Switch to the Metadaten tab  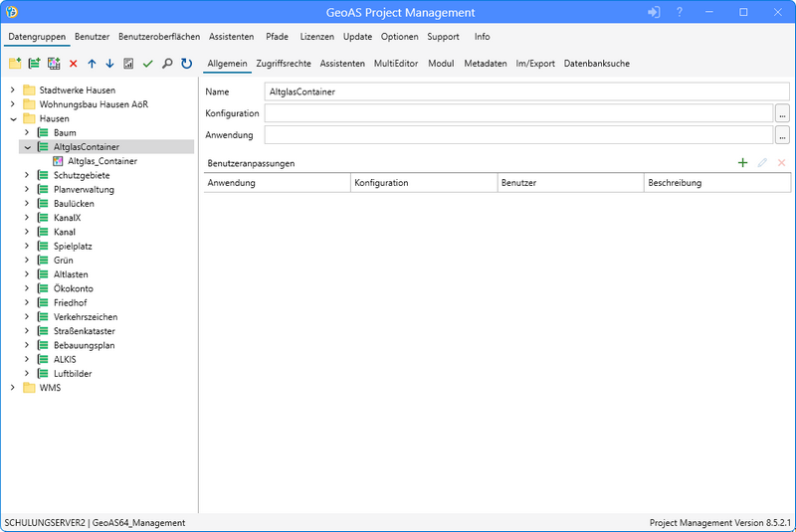click(486, 64)
